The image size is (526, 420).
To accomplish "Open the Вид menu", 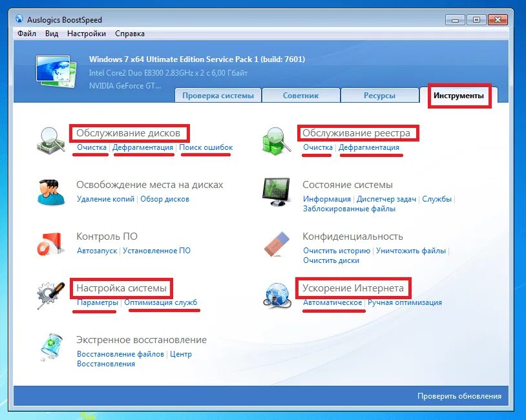I will pyautogui.click(x=52, y=34).
